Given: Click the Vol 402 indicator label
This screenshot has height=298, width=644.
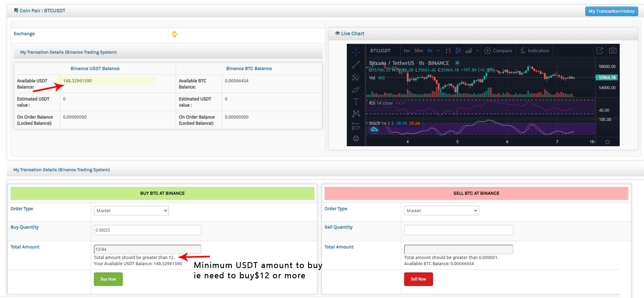Looking at the screenshot, I should point(377,78).
